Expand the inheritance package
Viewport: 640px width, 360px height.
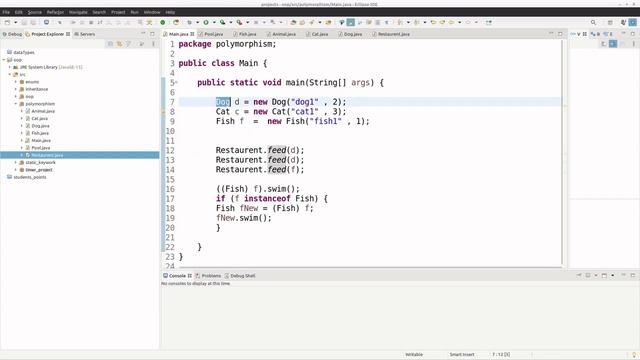[x=16, y=89]
